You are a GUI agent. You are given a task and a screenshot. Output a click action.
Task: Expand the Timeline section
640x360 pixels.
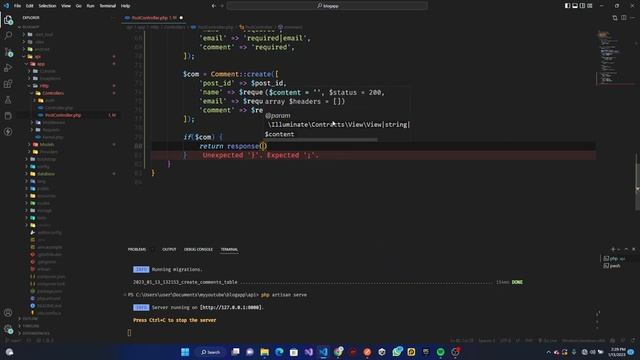[x=30, y=326]
